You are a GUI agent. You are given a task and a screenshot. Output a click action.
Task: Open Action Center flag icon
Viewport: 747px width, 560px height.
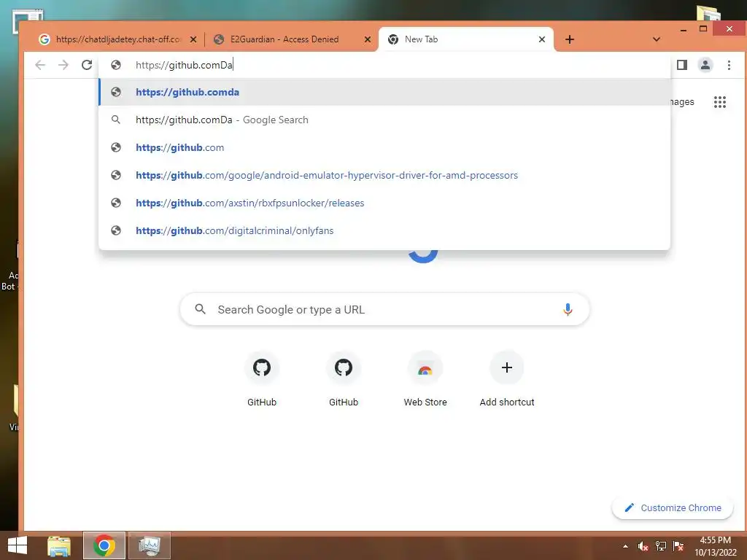coord(678,546)
